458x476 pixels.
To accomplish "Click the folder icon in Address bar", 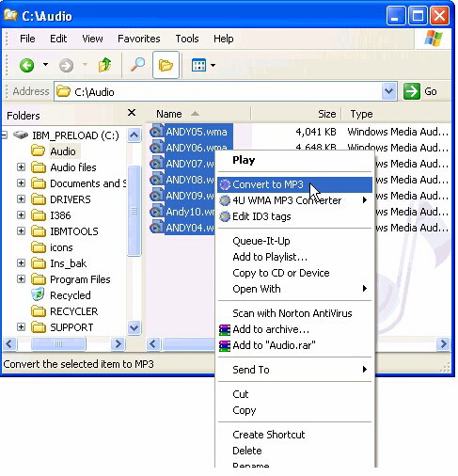I will pos(63,91).
